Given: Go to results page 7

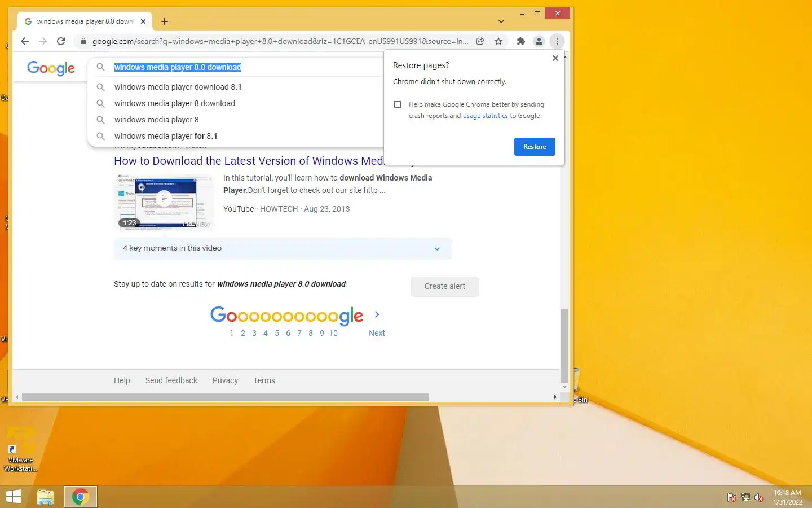Looking at the screenshot, I should (299, 333).
